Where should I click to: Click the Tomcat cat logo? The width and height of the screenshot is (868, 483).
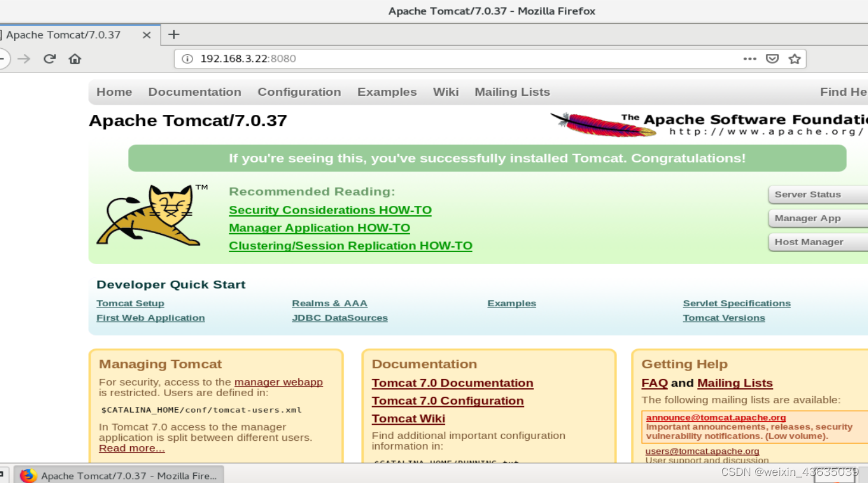151,215
